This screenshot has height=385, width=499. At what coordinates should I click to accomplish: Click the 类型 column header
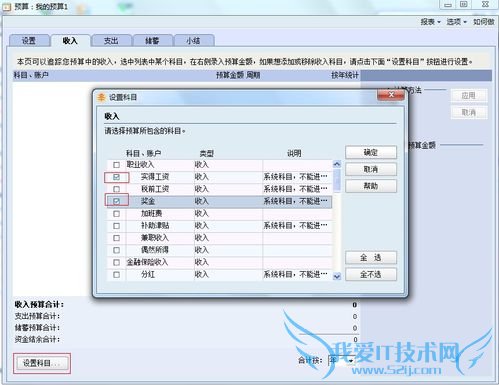[x=206, y=153]
